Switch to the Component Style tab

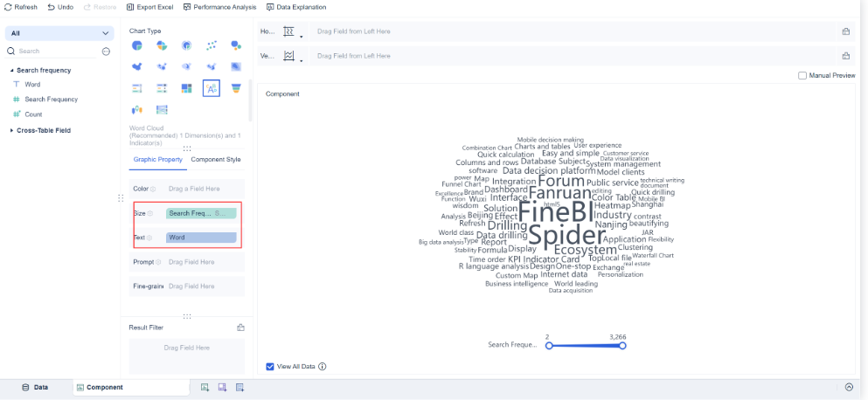tap(215, 160)
